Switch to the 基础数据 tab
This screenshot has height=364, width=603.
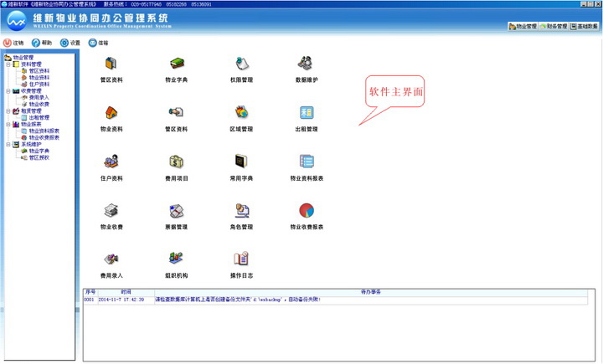point(585,26)
